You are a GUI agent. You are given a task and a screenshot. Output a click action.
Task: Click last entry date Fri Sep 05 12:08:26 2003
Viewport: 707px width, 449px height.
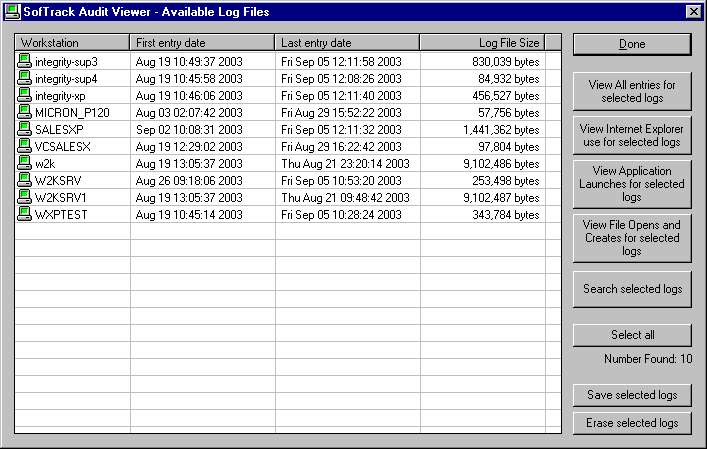(341, 79)
